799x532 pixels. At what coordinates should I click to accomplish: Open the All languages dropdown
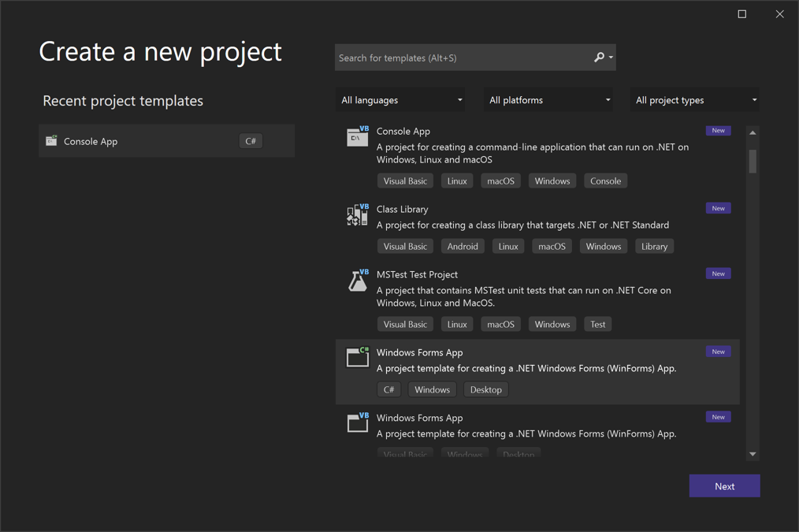(x=401, y=100)
